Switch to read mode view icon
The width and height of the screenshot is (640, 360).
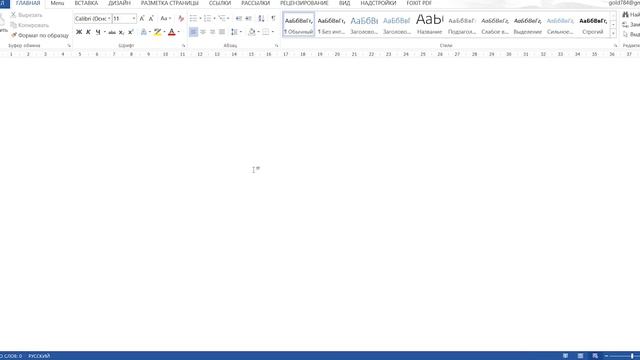tap(565, 356)
